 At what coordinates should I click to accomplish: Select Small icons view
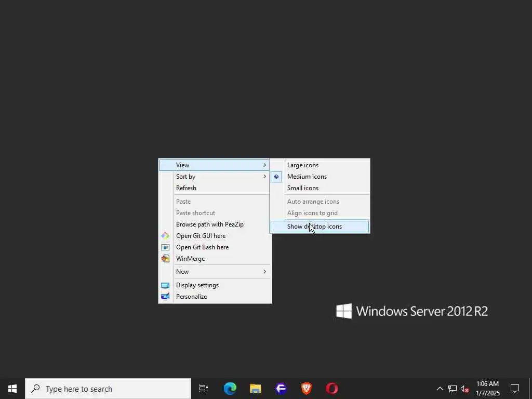pos(320,188)
